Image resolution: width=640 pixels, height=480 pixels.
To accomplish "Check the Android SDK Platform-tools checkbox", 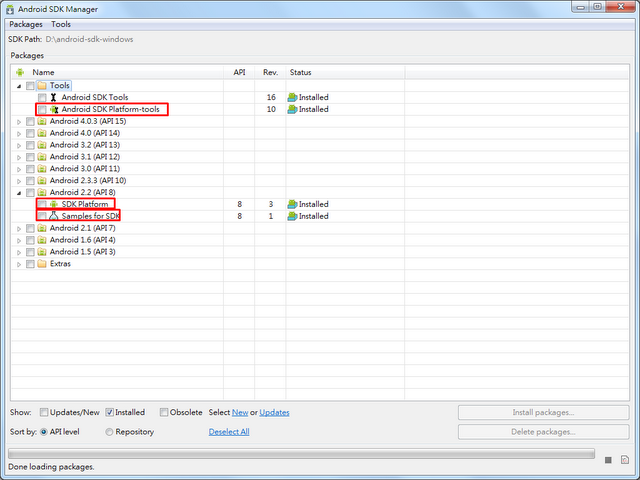I will [42, 109].
